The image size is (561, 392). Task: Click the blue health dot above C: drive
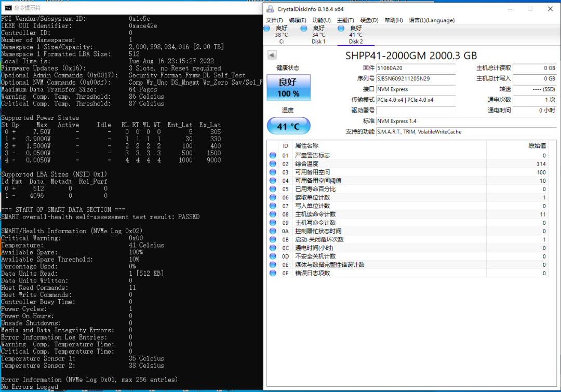[x=267, y=28]
